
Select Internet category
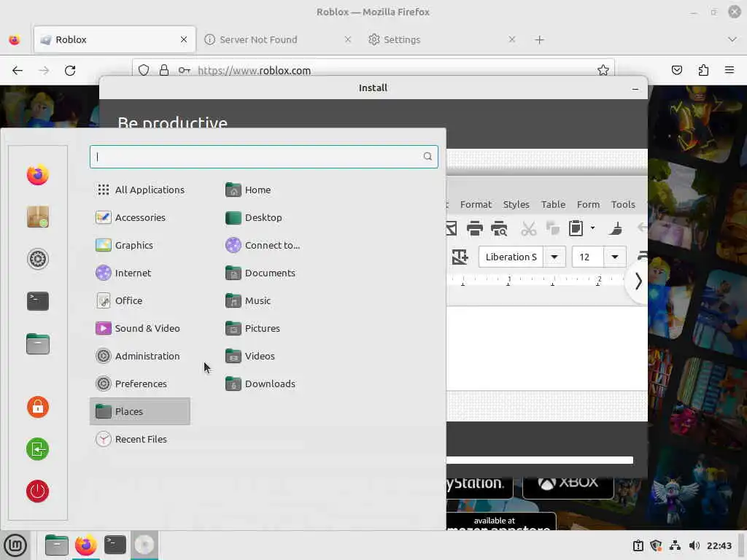coord(140,273)
